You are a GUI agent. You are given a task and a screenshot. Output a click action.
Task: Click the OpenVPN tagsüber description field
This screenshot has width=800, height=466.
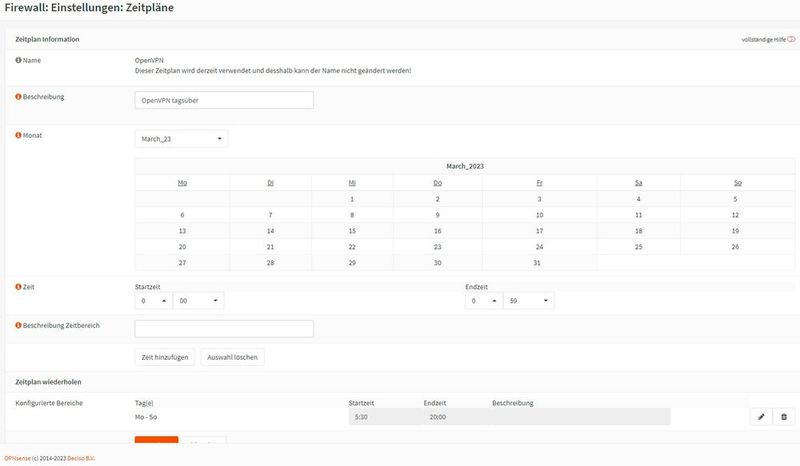pyautogui.click(x=224, y=100)
